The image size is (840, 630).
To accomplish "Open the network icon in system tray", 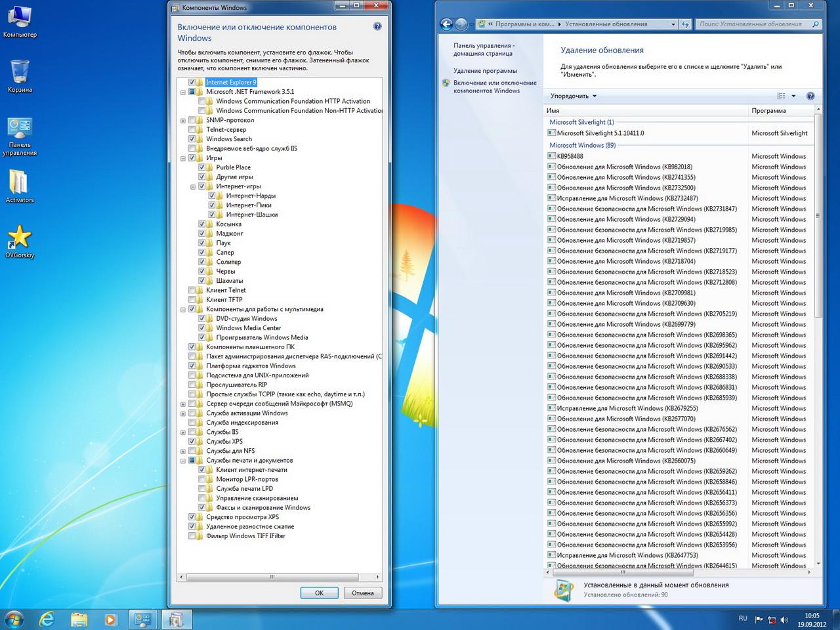I will [772, 619].
